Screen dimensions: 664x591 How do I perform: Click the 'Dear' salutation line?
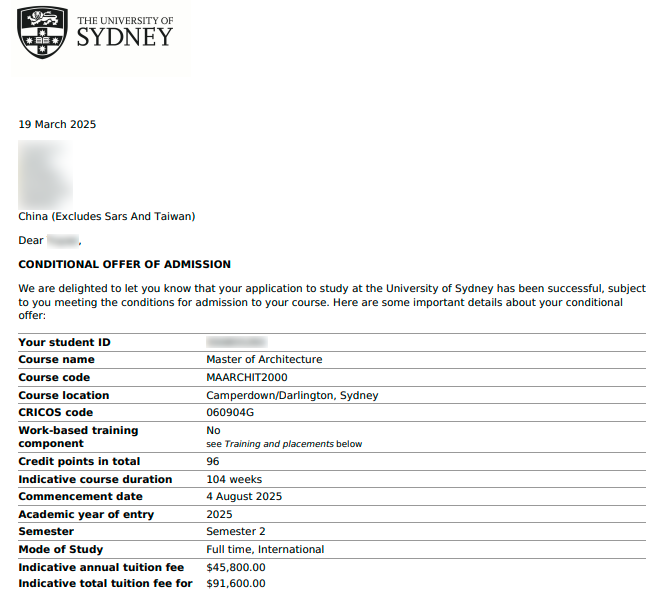50,241
